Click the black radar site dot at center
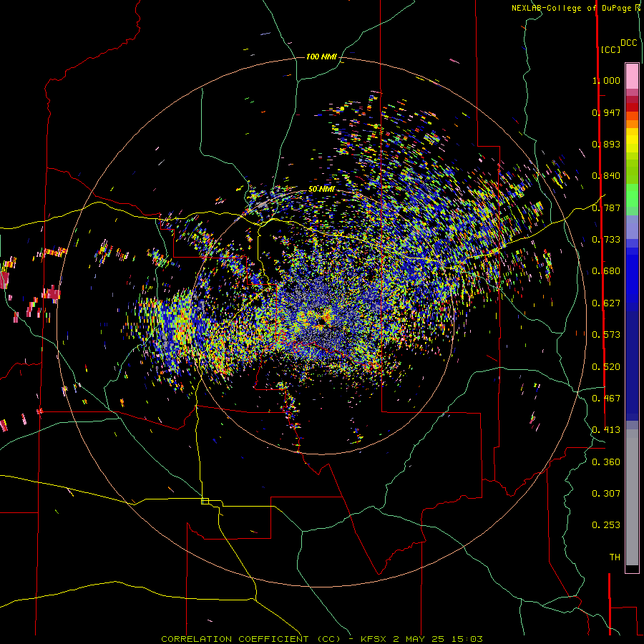Image resolution: width=644 pixels, height=644 pixels. [321, 321]
